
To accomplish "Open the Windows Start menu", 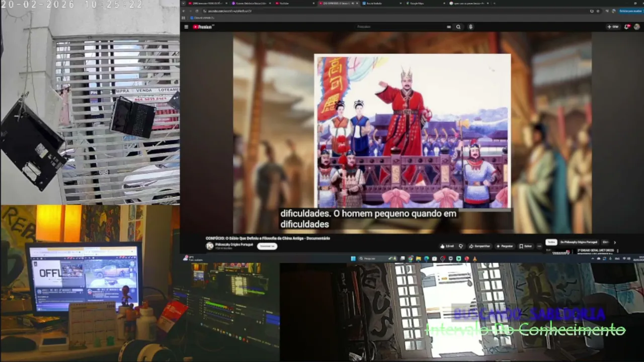I will (353, 259).
